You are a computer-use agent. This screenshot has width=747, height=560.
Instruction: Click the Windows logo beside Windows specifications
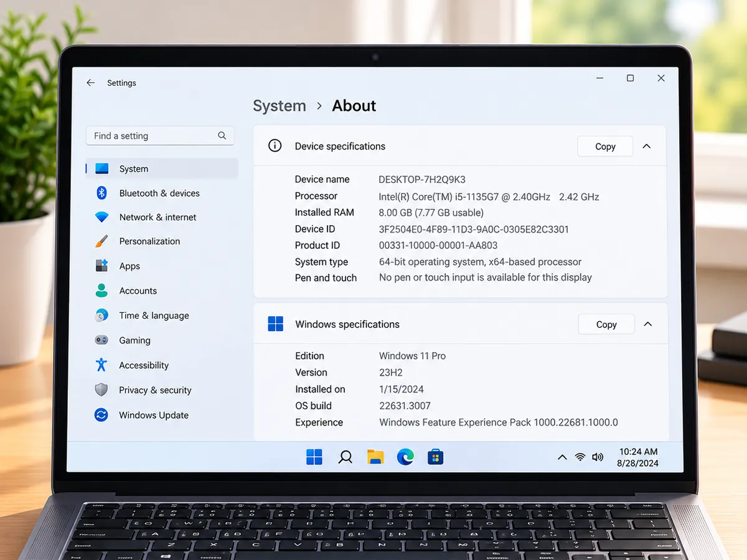[275, 324]
